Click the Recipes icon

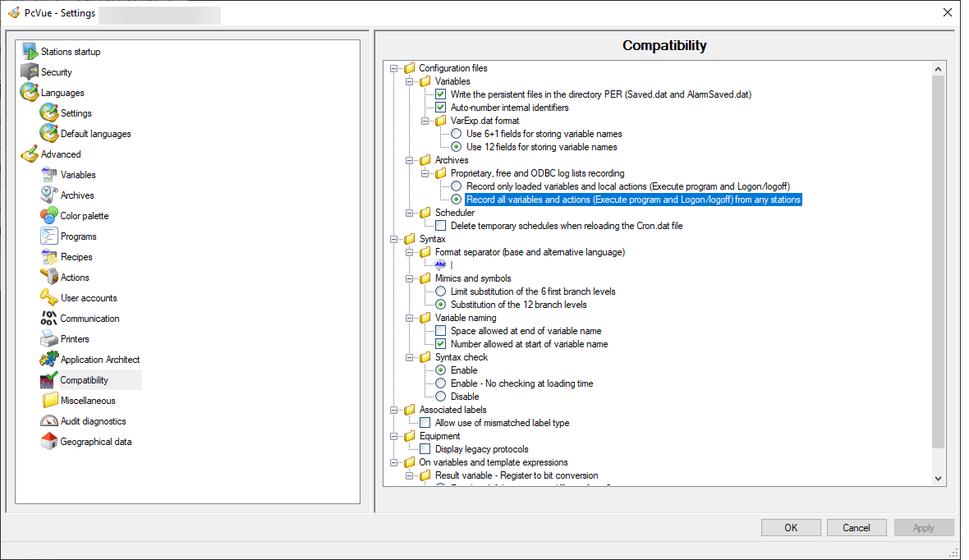[48, 256]
